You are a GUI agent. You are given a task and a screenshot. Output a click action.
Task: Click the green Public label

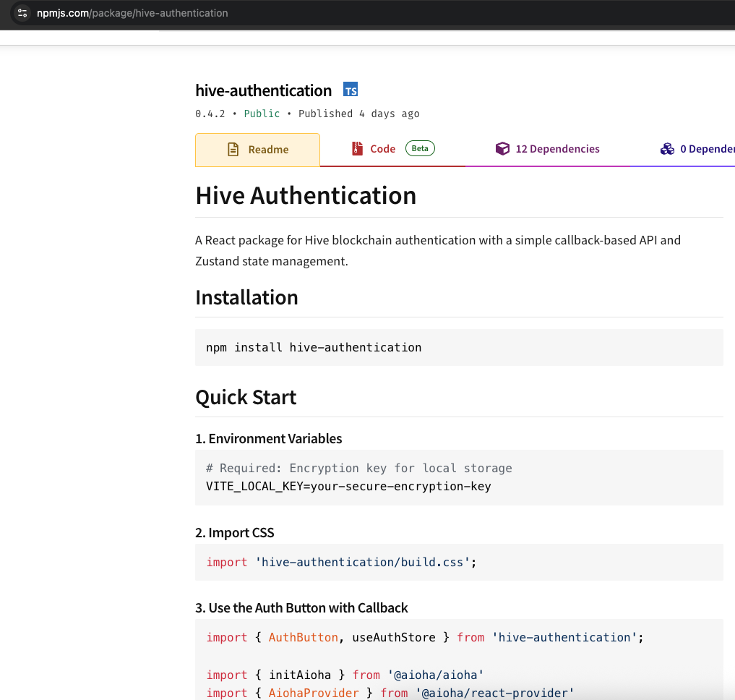pyautogui.click(x=262, y=114)
